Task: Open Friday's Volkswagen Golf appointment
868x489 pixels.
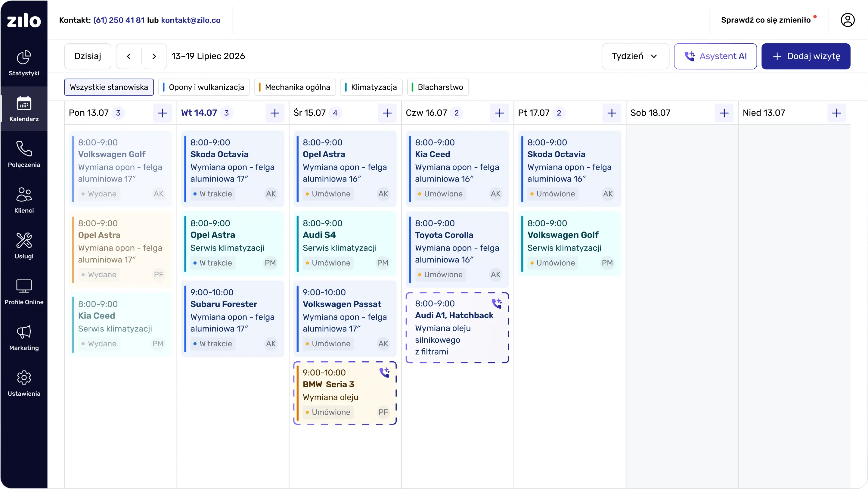Action: coord(569,244)
